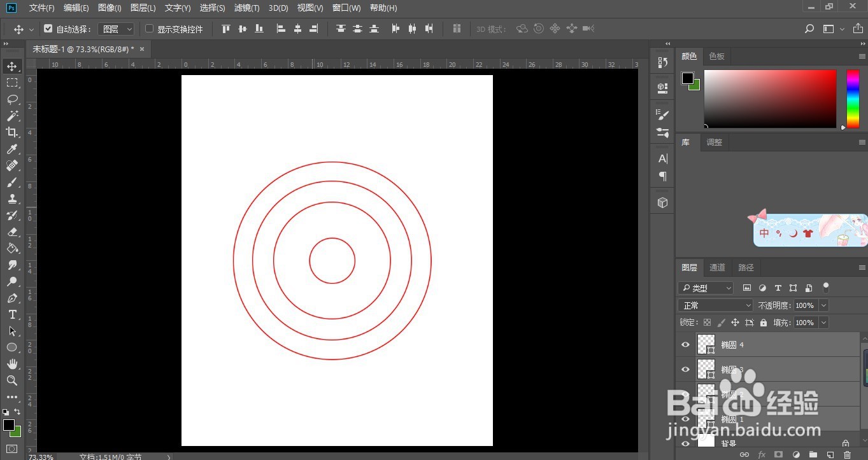The height and width of the screenshot is (460, 868).
Task: Select the Lasso tool
Action: [x=12, y=99]
